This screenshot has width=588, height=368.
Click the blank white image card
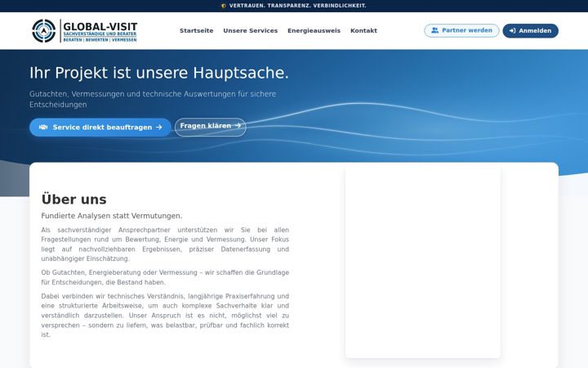[423, 262]
